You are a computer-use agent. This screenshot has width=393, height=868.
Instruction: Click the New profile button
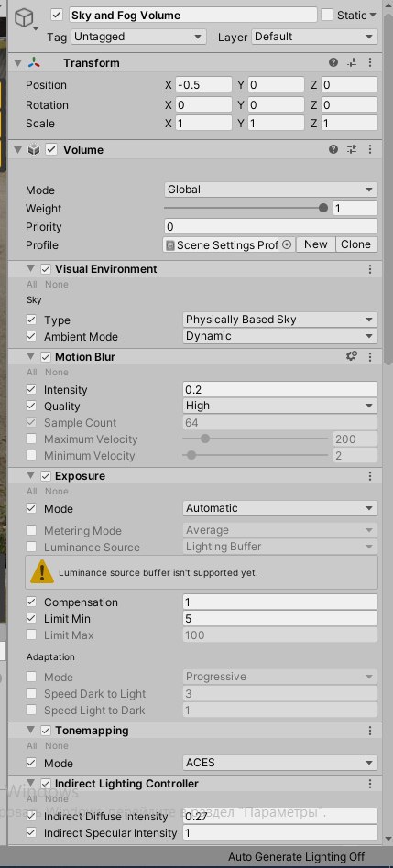(315, 244)
